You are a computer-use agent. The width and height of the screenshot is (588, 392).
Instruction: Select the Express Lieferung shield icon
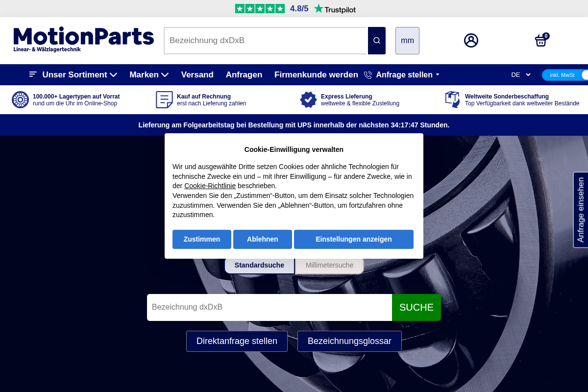click(x=309, y=99)
